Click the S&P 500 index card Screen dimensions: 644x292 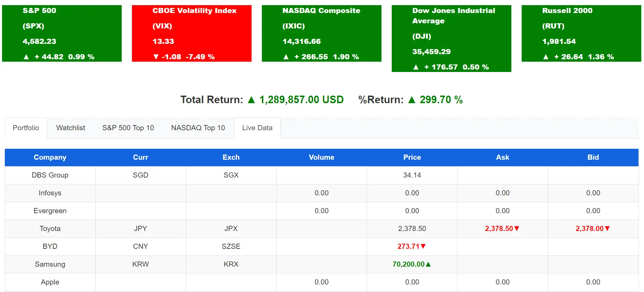tap(62, 33)
